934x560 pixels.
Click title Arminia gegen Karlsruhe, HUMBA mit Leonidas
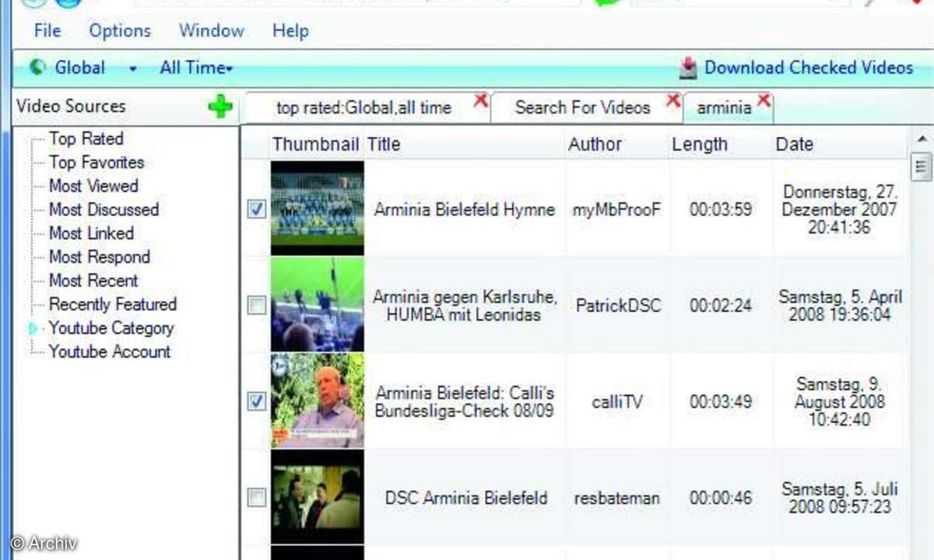pos(465,306)
